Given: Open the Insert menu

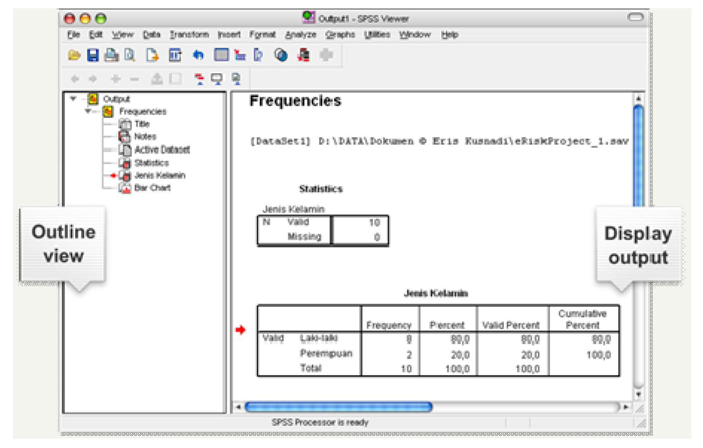Looking at the screenshot, I should [229, 35].
